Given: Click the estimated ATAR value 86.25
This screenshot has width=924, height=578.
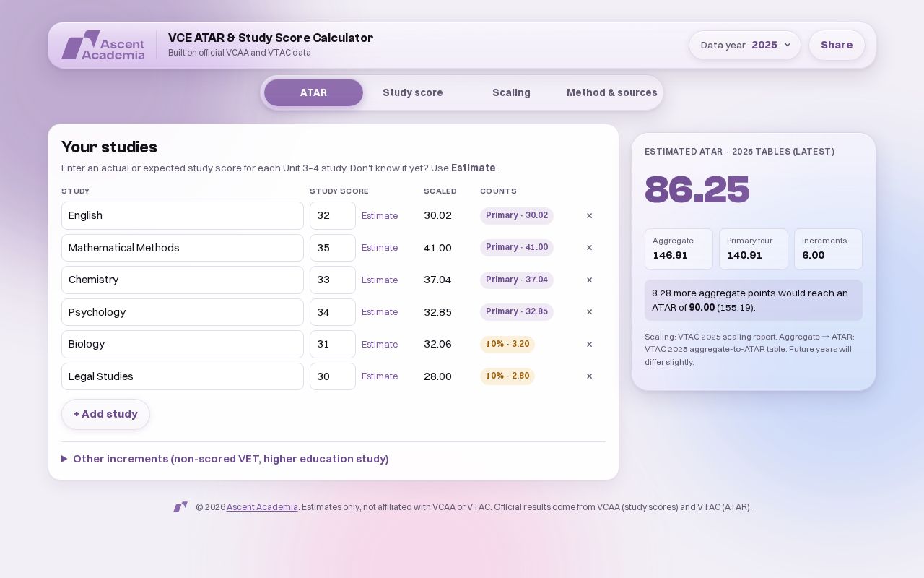Looking at the screenshot, I should (697, 190).
